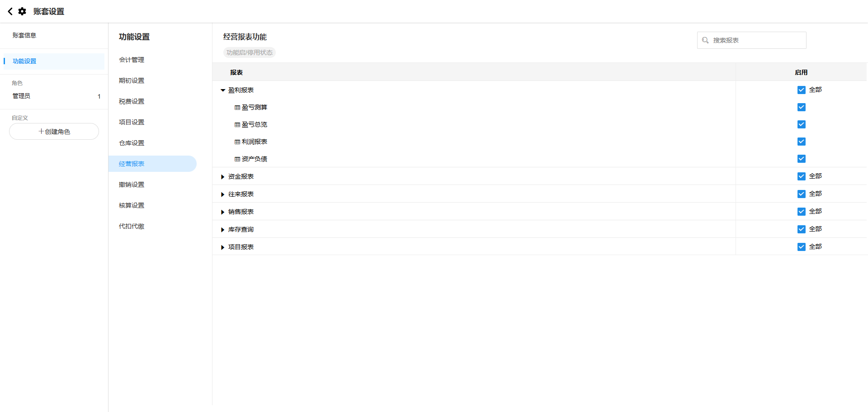Click the table icon beside 资产负债
The height and width of the screenshot is (412, 868).
pos(237,159)
